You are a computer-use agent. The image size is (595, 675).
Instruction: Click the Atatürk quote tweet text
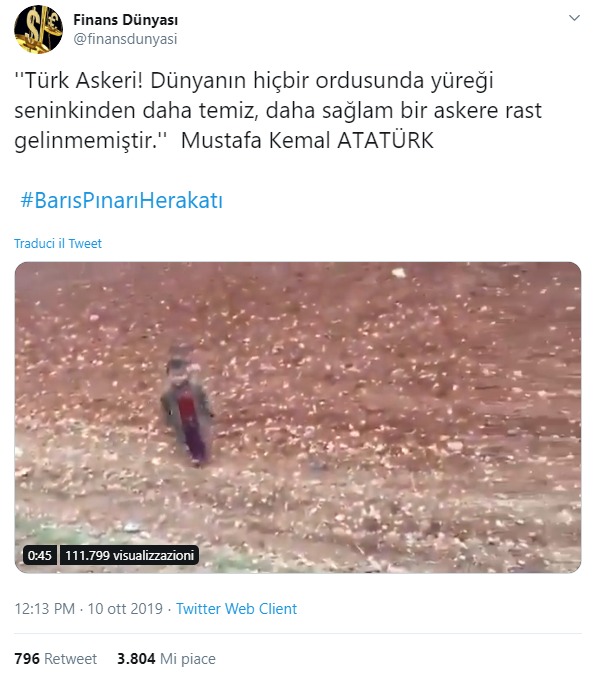[x=278, y=111]
